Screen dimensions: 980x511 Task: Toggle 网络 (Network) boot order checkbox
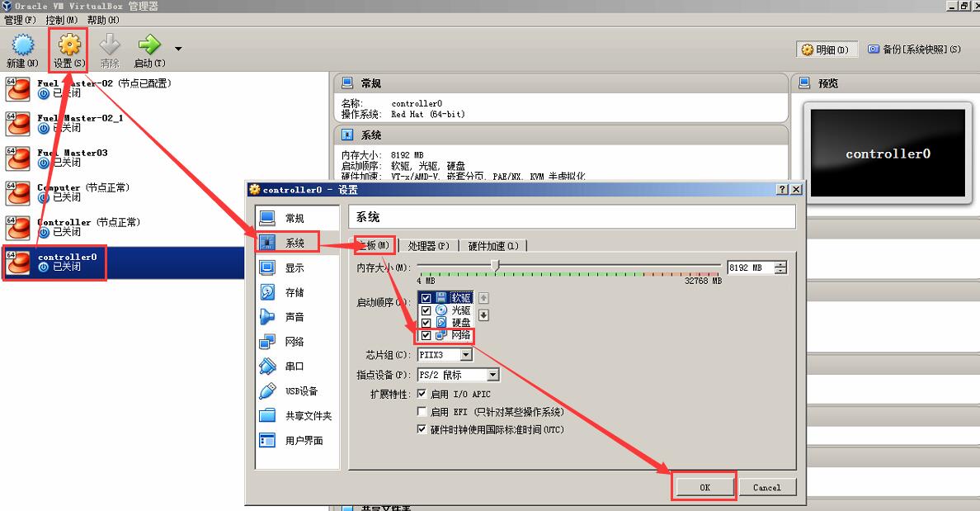point(426,335)
